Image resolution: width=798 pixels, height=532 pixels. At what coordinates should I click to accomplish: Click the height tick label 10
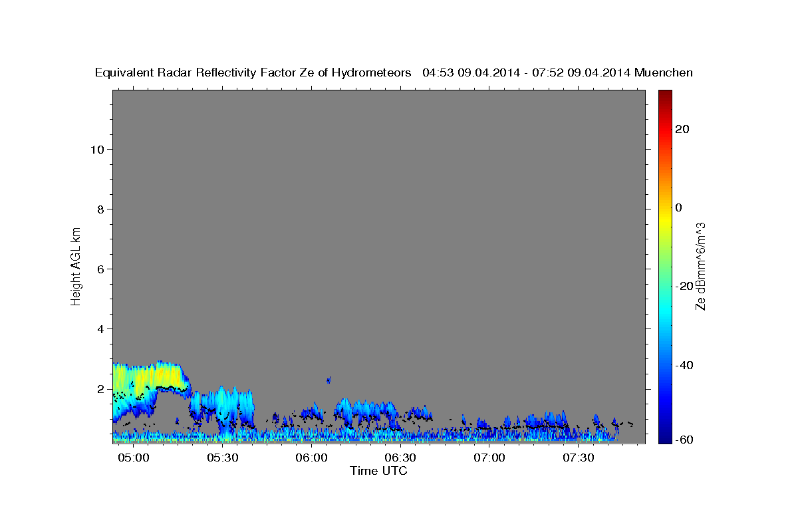(x=96, y=149)
